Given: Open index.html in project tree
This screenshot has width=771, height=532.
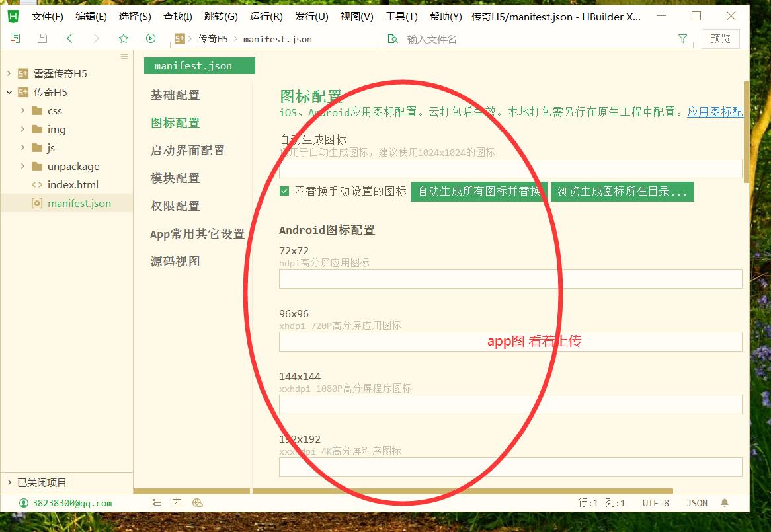Looking at the screenshot, I should coord(73,185).
